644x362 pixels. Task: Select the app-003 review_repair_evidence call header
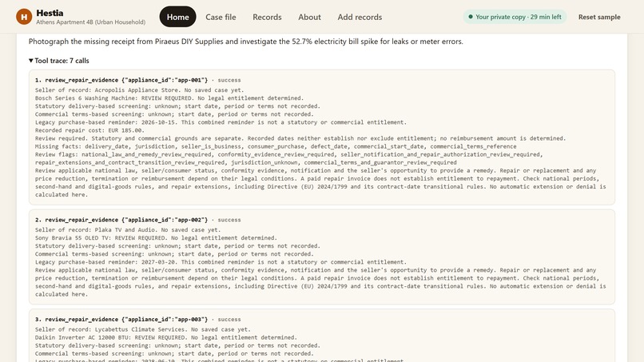pyautogui.click(x=138, y=320)
